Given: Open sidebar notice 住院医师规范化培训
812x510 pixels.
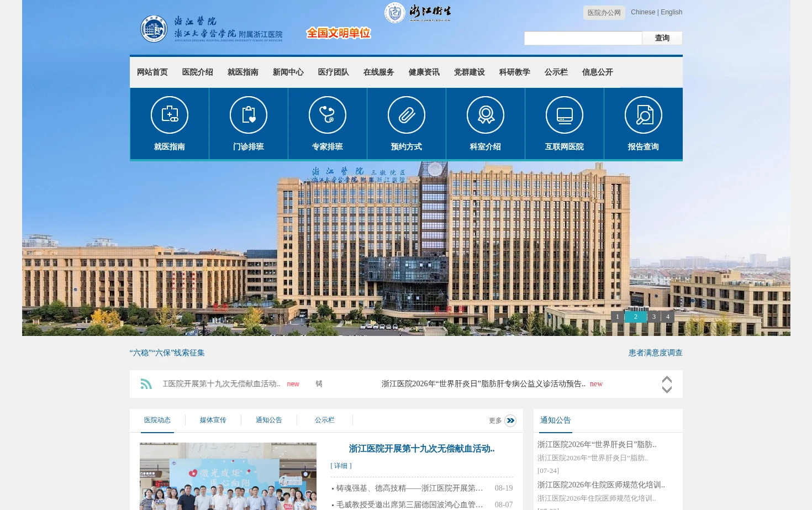Looking at the screenshot, I should (x=602, y=485).
